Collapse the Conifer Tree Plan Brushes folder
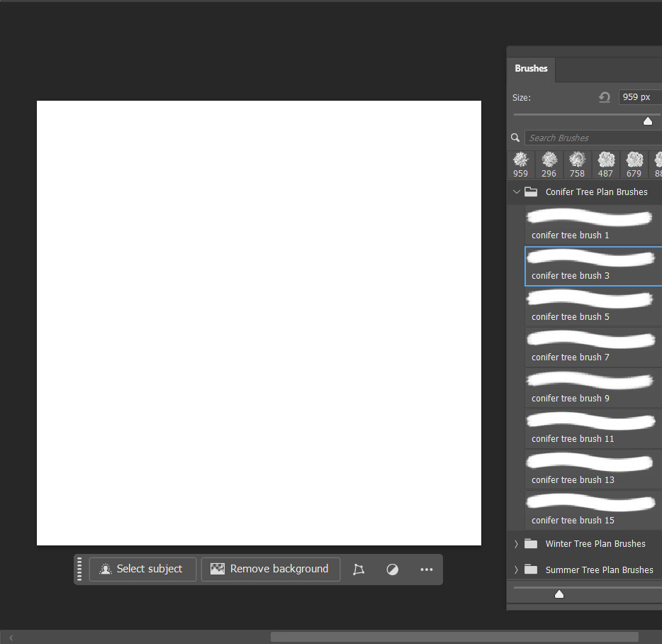662x644 pixels. (516, 191)
